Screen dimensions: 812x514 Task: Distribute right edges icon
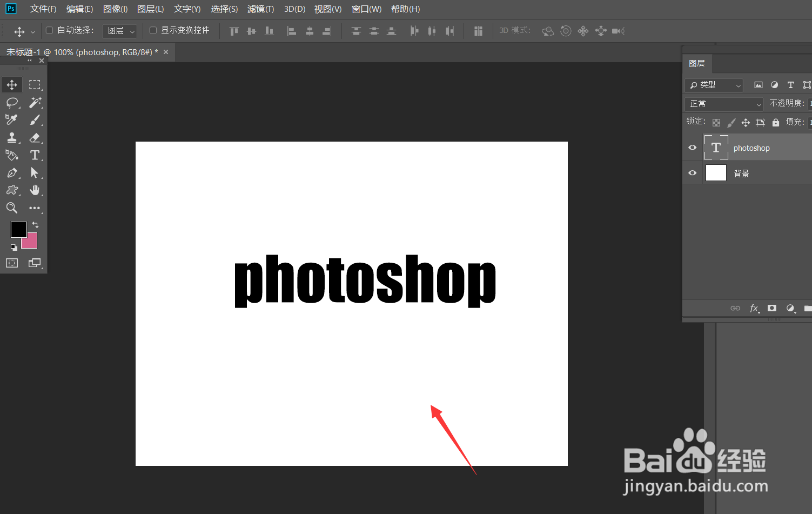click(x=449, y=31)
